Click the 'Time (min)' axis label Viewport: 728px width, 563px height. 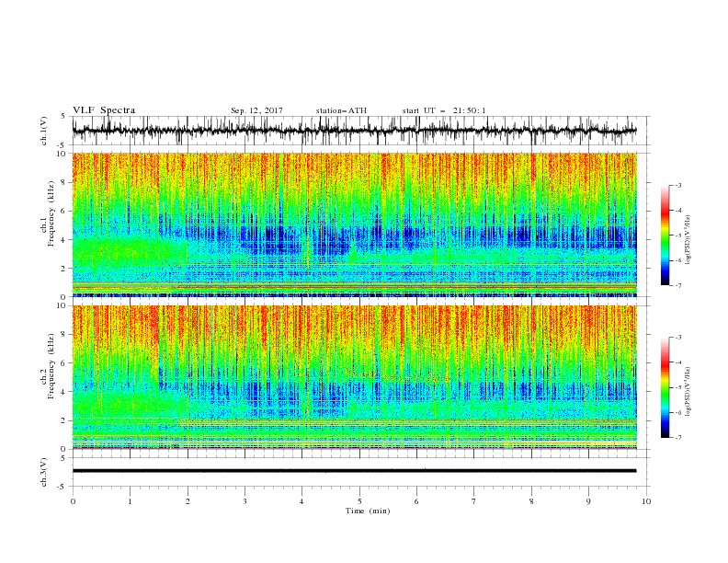click(x=368, y=511)
